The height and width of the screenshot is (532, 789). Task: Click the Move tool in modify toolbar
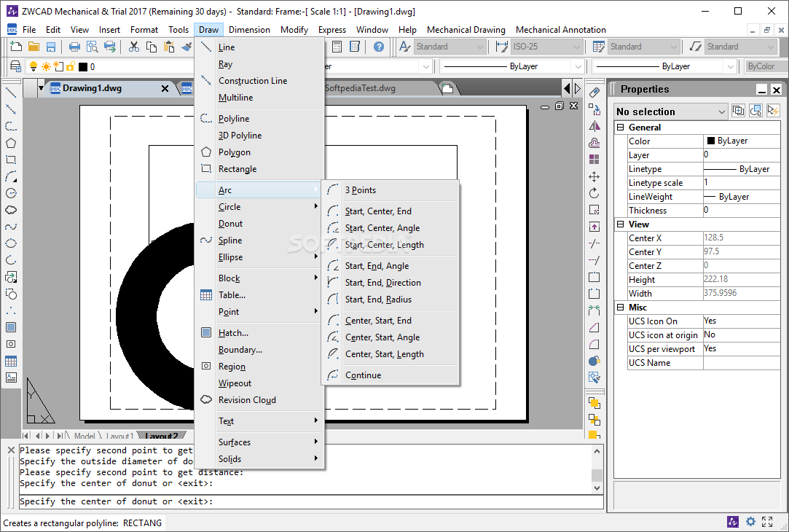(x=594, y=176)
